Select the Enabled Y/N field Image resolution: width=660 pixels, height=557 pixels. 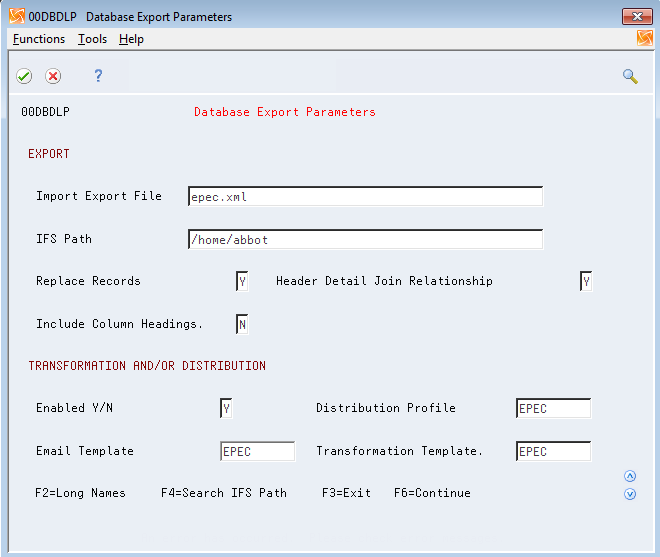click(226, 408)
